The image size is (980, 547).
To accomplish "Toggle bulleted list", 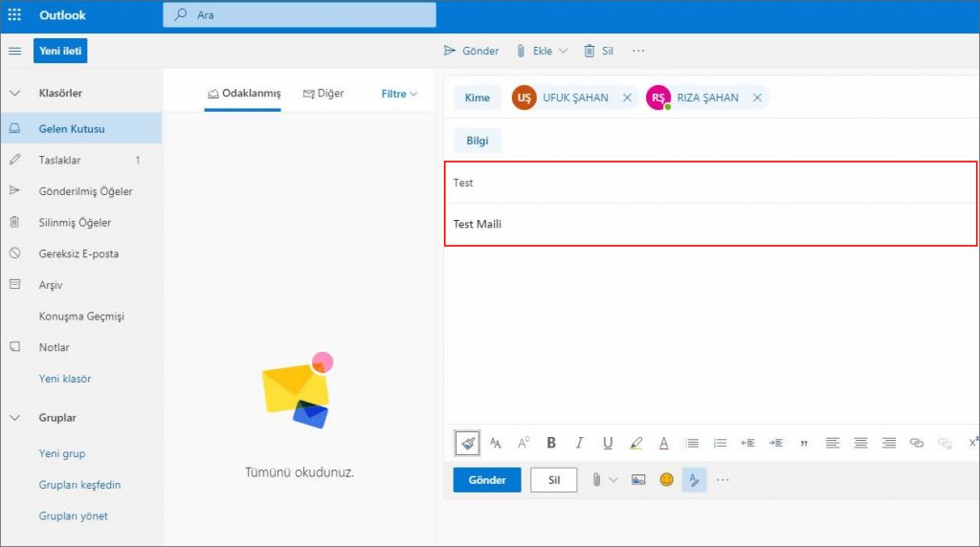I will (692, 443).
